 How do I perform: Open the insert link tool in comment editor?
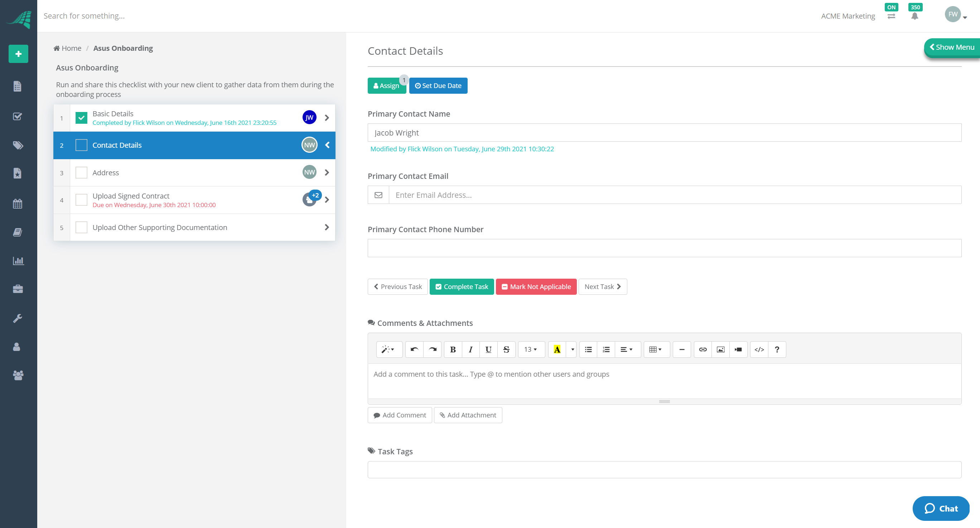point(702,349)
